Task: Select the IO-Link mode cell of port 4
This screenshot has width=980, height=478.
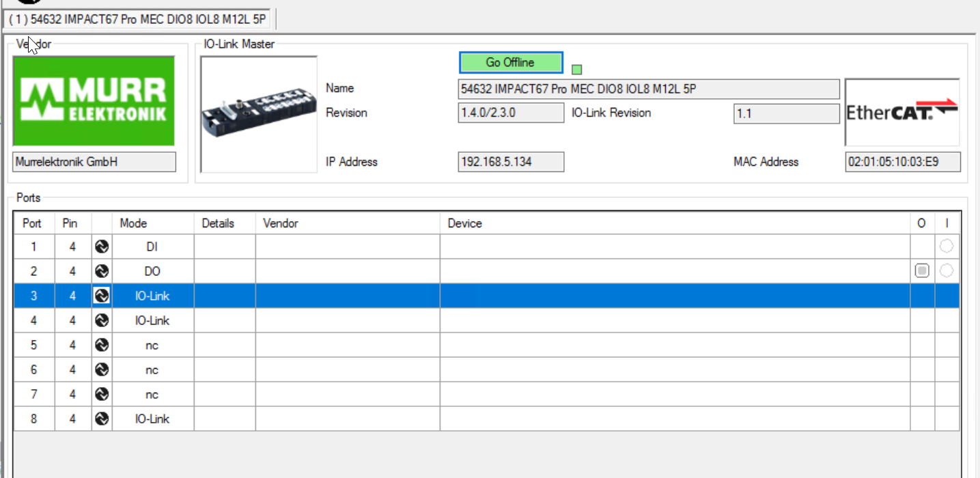Action: coord(153,320)
